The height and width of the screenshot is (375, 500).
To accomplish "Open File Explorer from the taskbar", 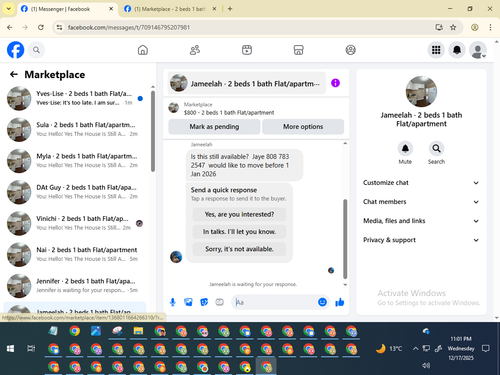I will tap(138, 331).
